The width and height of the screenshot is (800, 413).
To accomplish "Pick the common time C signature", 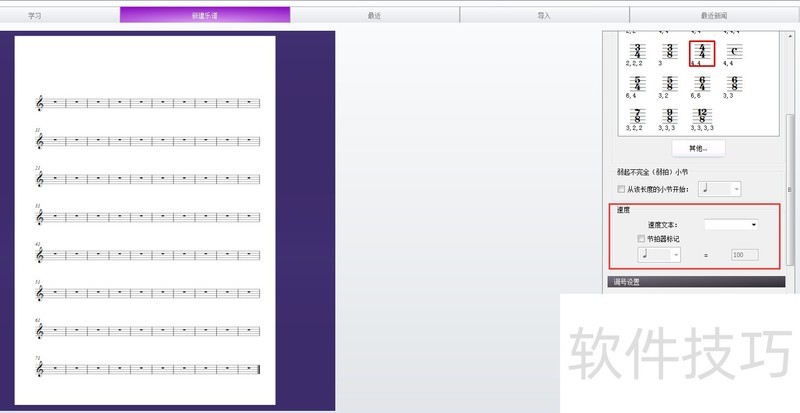I will tap(734, 51).
